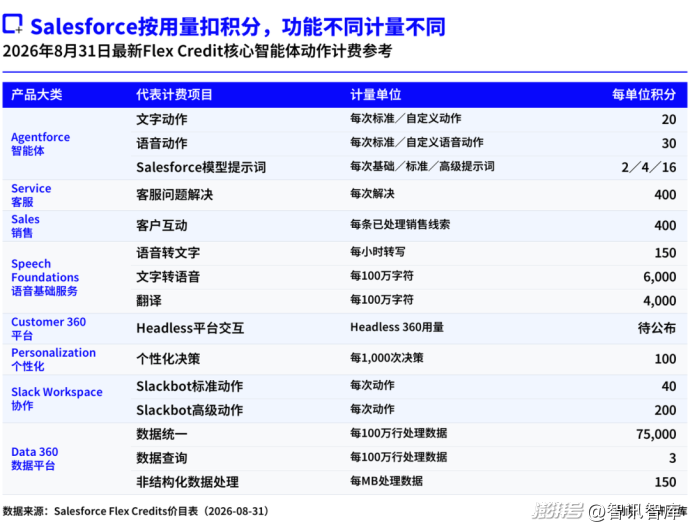
Task: Click the "4,000" credit value
Action: pos(660,301)
